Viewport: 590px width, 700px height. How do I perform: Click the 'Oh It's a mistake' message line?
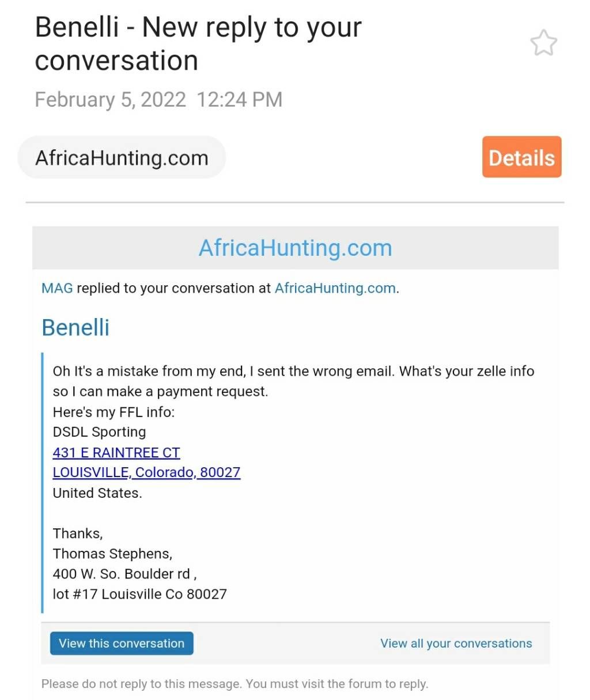pos(293,371)
